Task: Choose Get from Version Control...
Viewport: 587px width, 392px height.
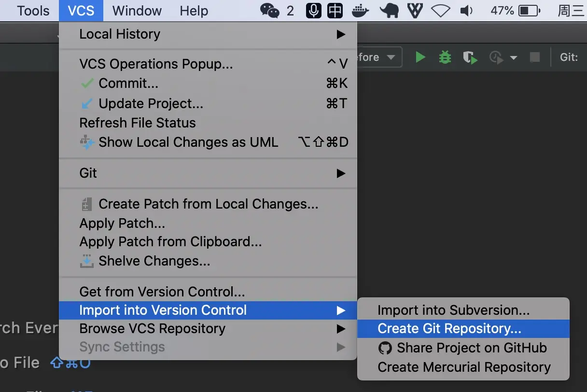Action: 208,292
